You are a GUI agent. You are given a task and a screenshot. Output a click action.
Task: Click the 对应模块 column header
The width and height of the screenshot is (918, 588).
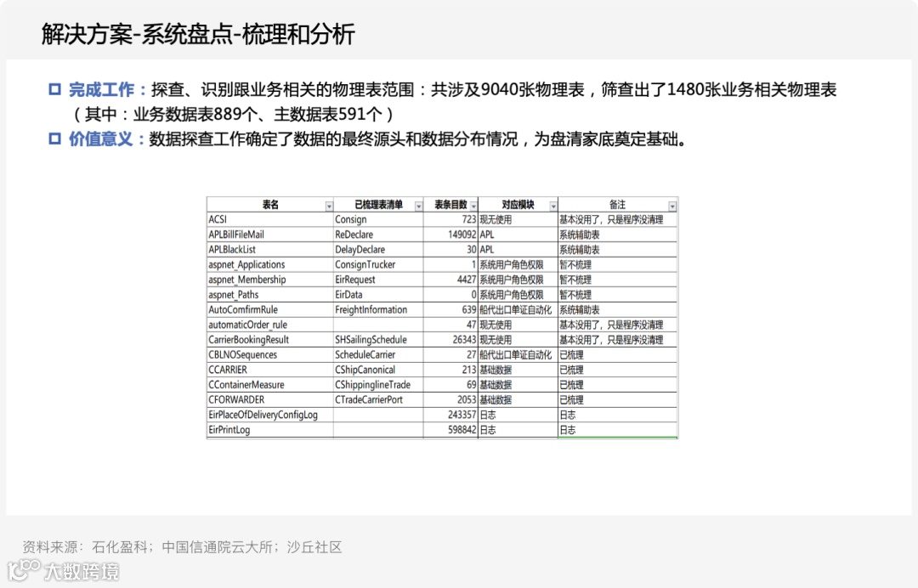[518, 205]
